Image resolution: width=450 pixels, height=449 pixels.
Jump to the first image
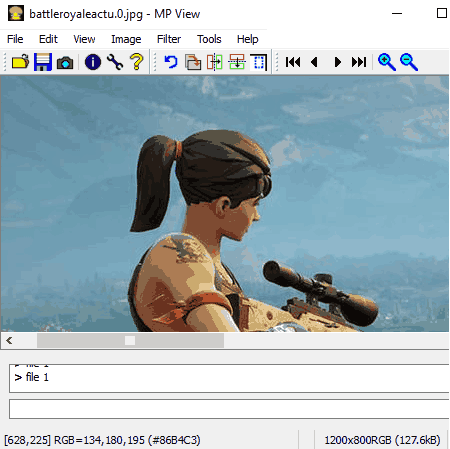point(293,62)
